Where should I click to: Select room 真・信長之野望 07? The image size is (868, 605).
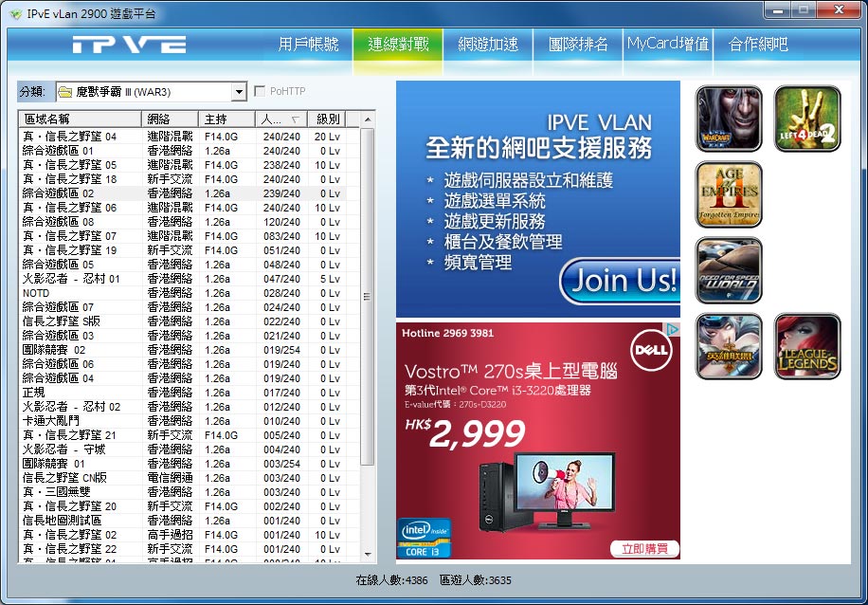182,236
